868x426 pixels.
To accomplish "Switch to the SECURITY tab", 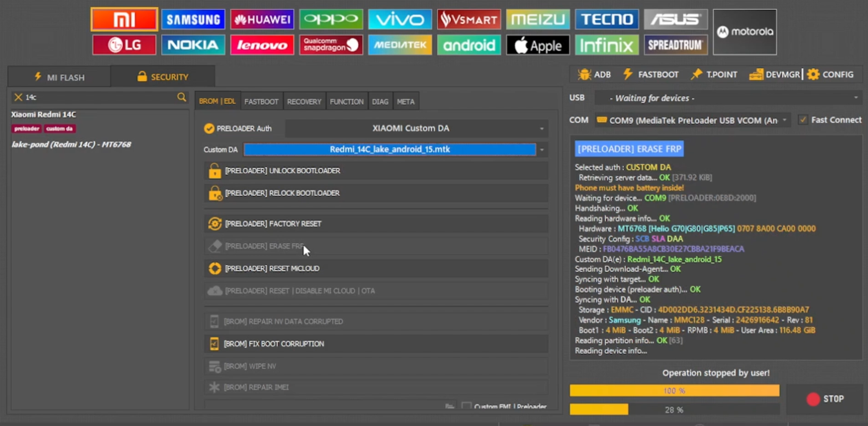I will tap(163, 77).
